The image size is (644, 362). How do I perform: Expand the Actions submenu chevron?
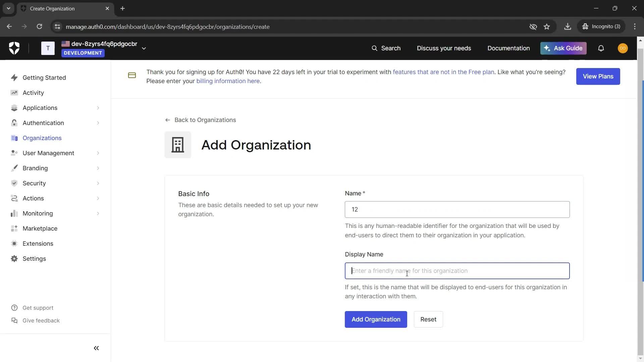(x=98, y=198)
